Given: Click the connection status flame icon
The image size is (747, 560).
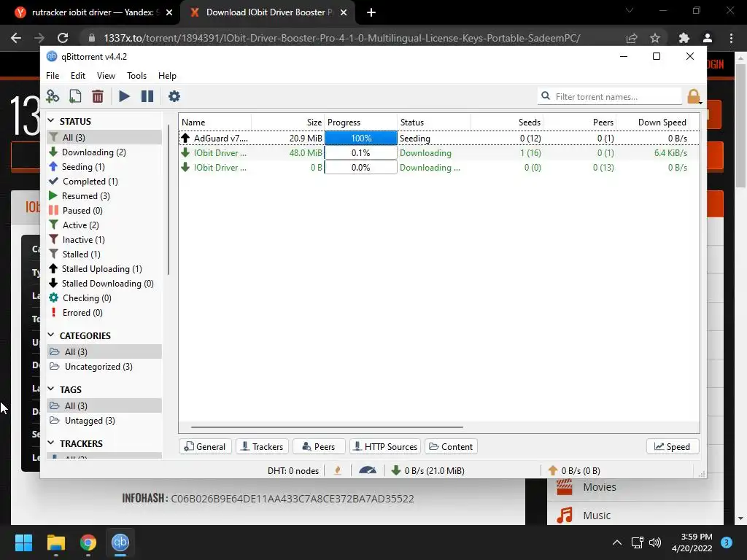Looking at the screenshot, I should click(338, 470).
